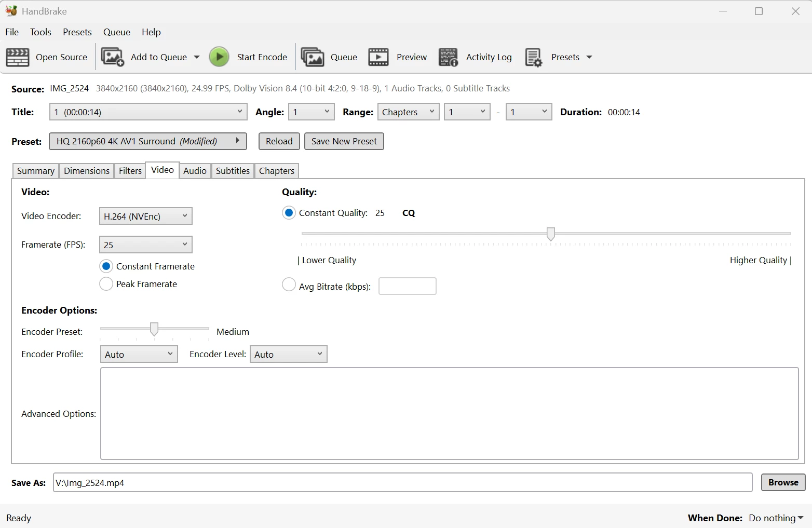Open the Title dropdown

coord(148,112)
